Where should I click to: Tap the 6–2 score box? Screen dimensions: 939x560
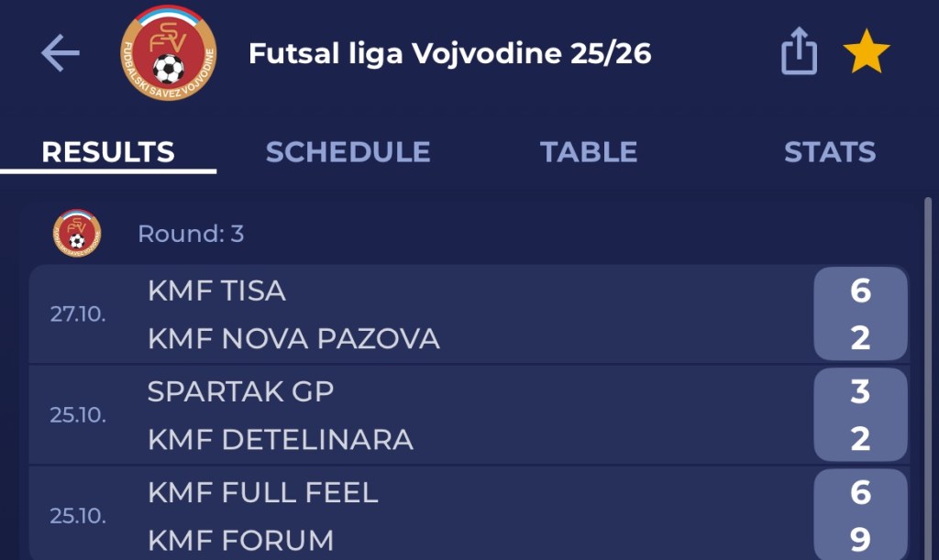859,314
